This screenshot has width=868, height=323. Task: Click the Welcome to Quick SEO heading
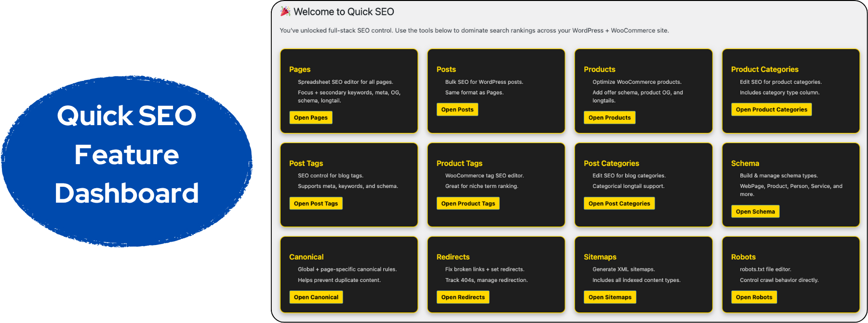pos(344,12)
